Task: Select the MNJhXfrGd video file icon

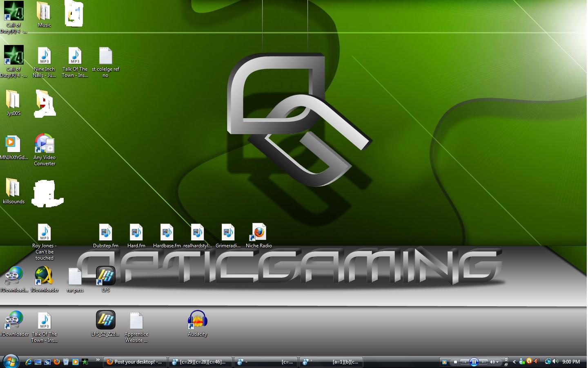Action: pos(13,147)
